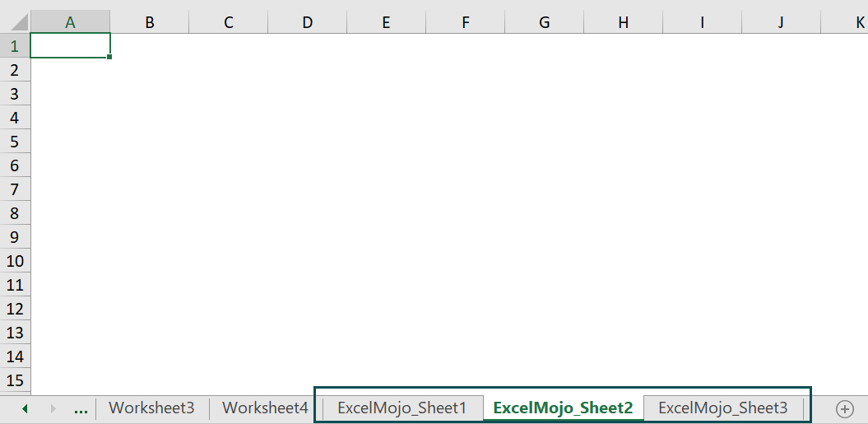Switch to the Worksheet4 tab
The width and height of the screenshot is (868, 424).
point(265,408)
